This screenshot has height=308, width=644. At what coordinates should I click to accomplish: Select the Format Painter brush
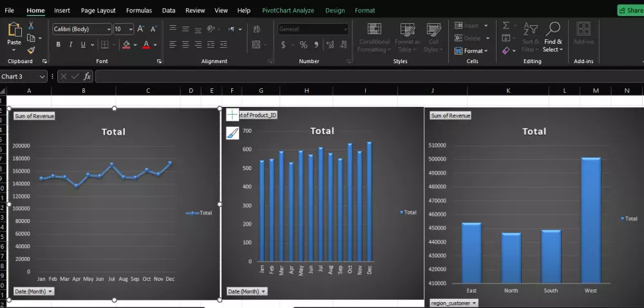pyautogui.click(x=31, y=50)
